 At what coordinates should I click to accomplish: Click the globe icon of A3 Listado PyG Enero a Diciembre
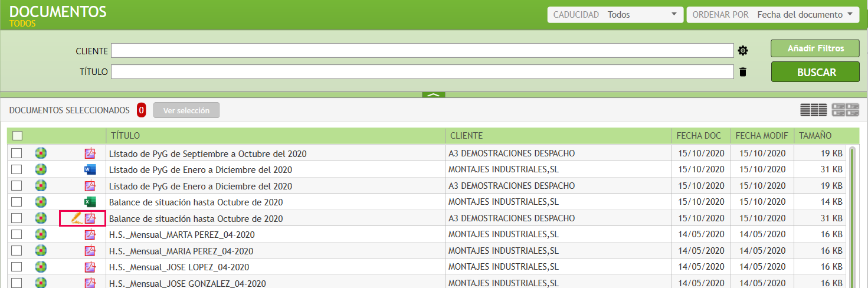click(x=41, y=186)
